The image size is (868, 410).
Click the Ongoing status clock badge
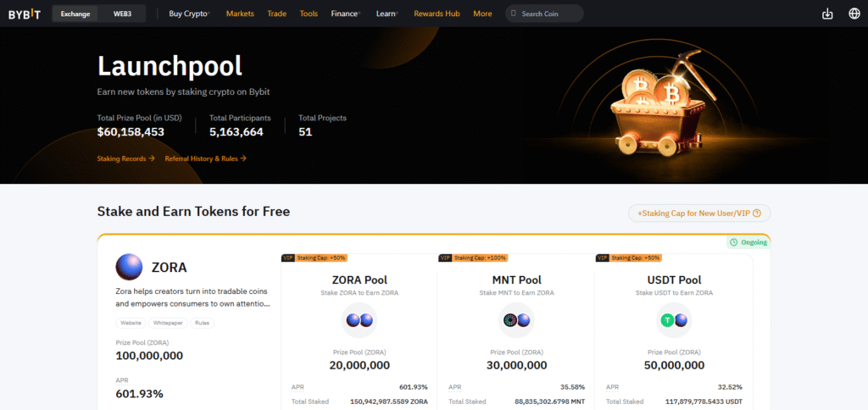(748, 242)
